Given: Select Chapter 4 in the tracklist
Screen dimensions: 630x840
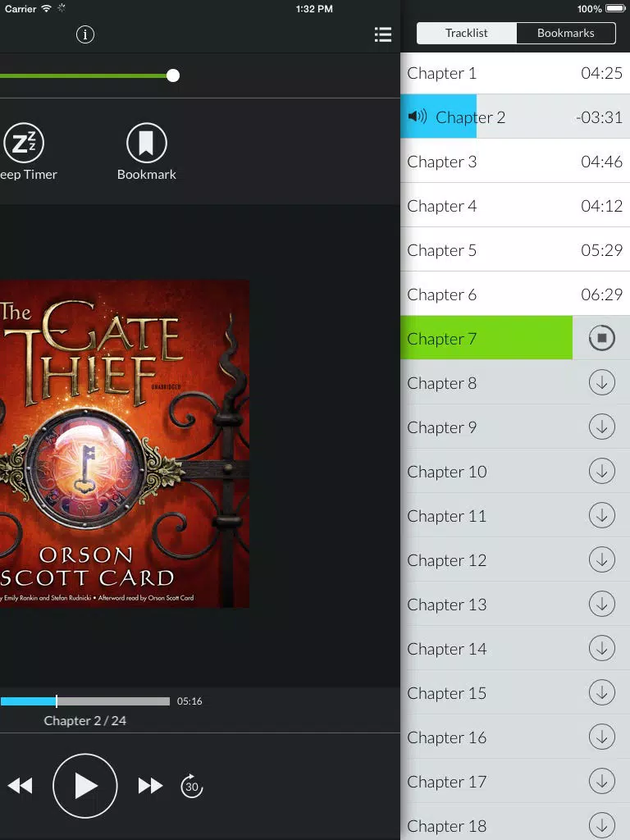Looking at the screenshot, I should click(x=515, y=206).
